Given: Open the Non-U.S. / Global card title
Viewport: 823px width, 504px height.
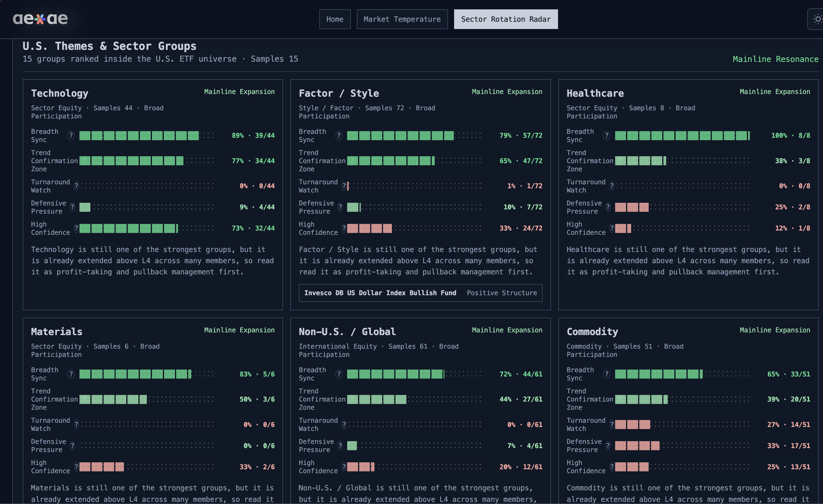Looking at the screenshot, I should pyautogui.click(x=347, y=332).
